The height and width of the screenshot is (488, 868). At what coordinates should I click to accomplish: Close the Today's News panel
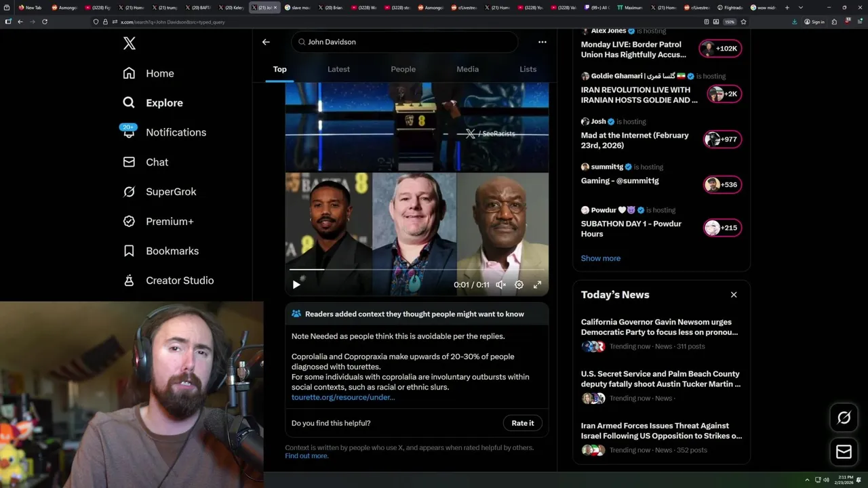tap(734, 295)
